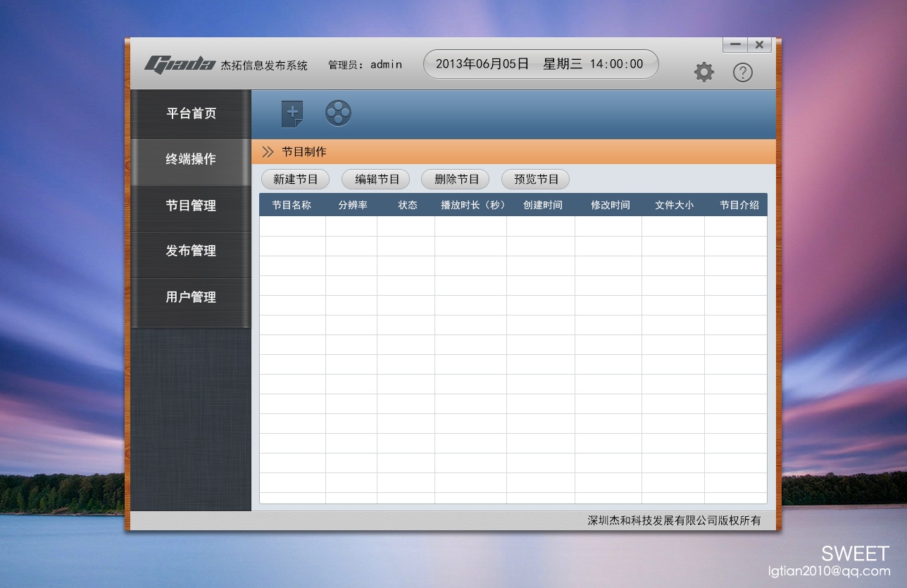Minimize the application window
907x588 pixels.
click(735, 44)
